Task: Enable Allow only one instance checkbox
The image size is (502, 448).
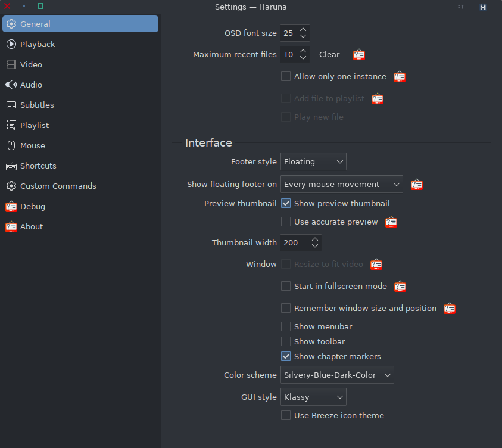Action: pyautogui.click(x=286, y=76)
